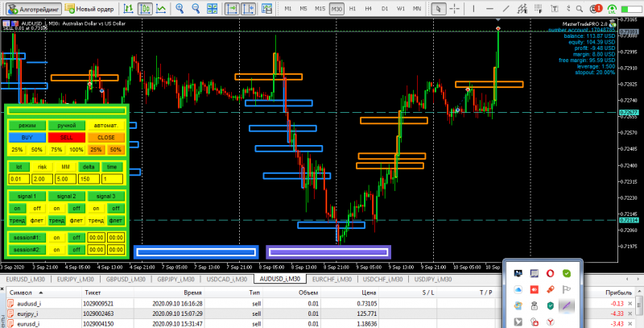This screenshot has height=328, width=644.
Task: Select the H1 timeframe
Action: click(x=353, y=8)
